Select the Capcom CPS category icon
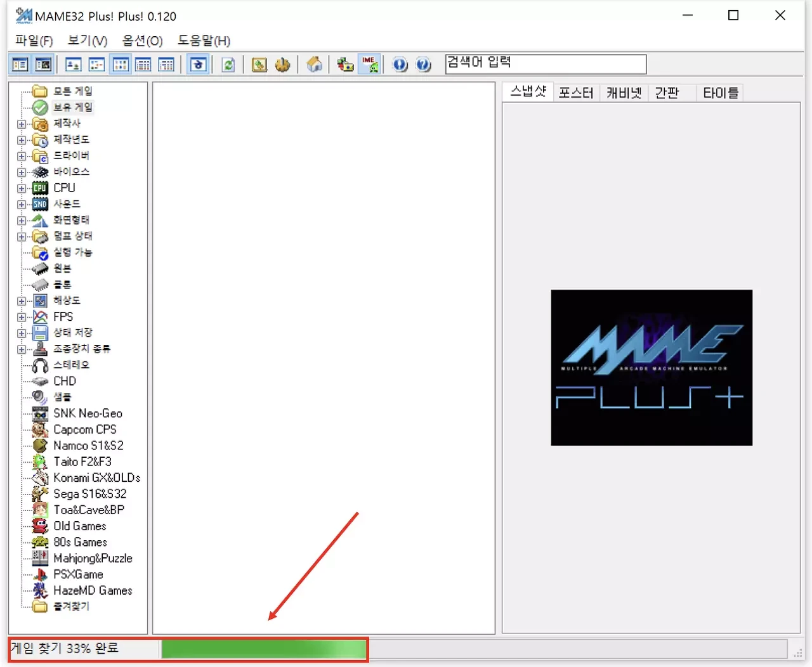Viewport: 812px width, 667px height. tap(39, 429)
